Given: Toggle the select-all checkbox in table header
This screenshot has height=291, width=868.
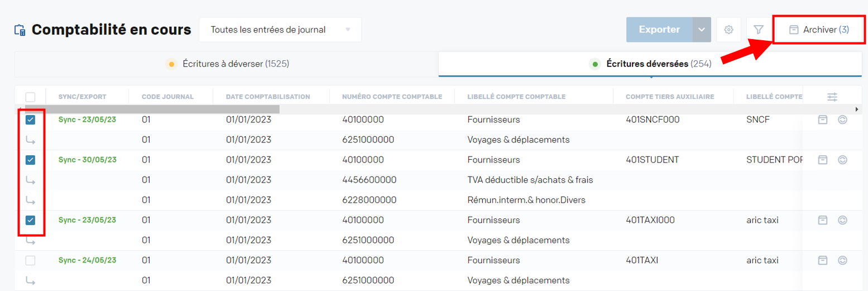Looking at the screenshot, I should tap(31, 97).
